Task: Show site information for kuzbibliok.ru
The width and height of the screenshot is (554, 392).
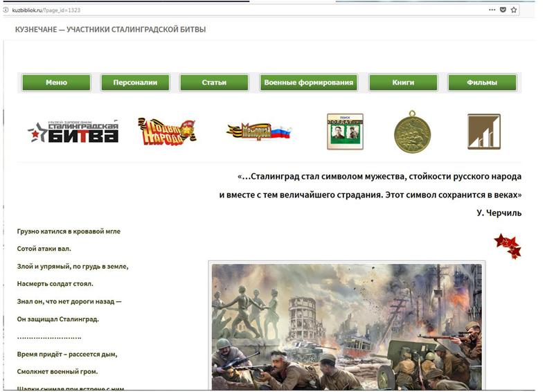Action: tap(6, 10)
